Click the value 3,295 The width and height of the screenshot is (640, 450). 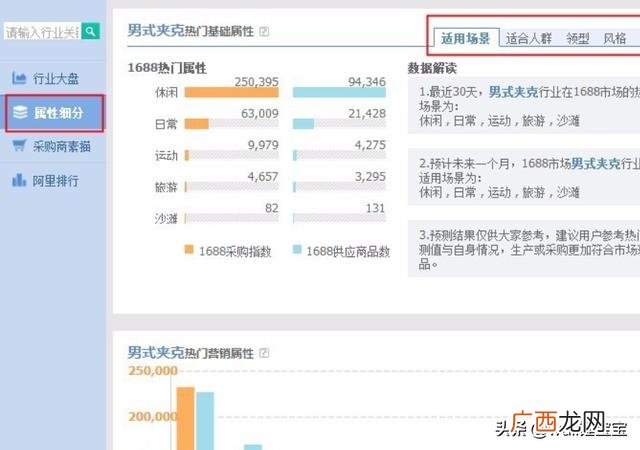click(370, 176)
